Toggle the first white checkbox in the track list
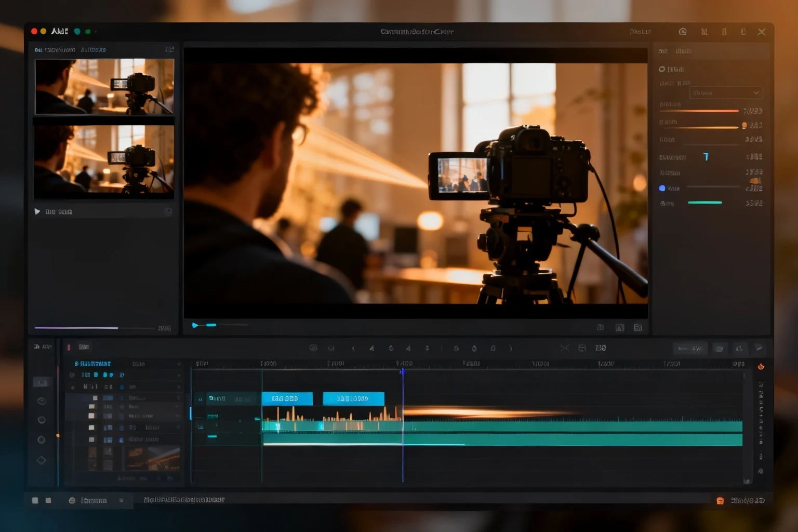Screen dimensions: 798x532 95,398
